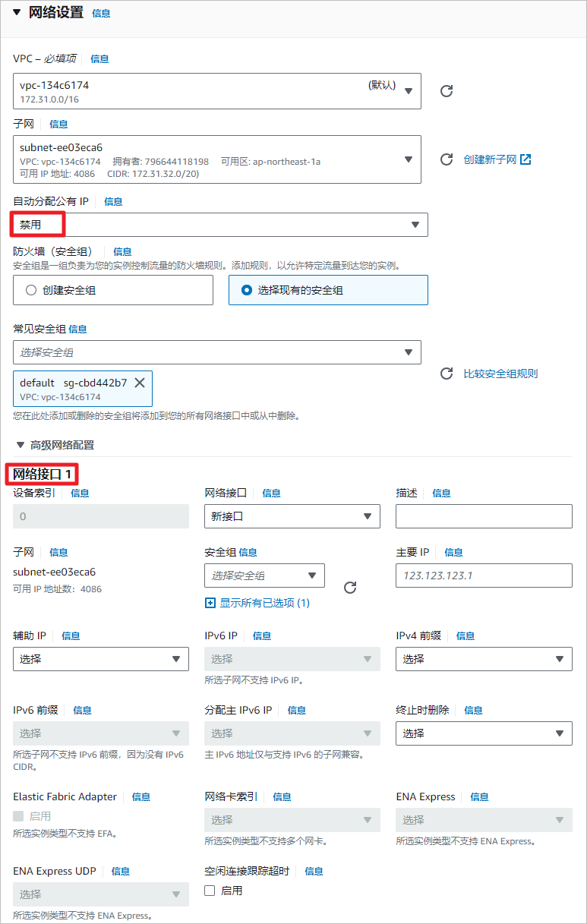Focus the 描述 text field
Image resolution: width=587 pixels, height=924 pixels.
point(484,516)
